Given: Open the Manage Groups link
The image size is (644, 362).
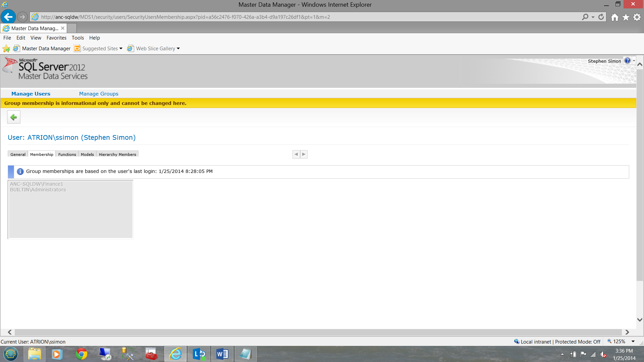Looking at the screenshot, I should 99,94.
